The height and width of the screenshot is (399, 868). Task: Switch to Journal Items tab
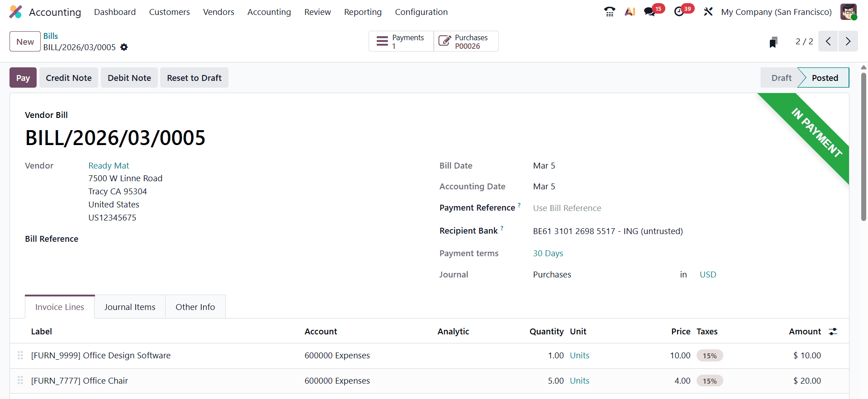(x=130, y=307)
